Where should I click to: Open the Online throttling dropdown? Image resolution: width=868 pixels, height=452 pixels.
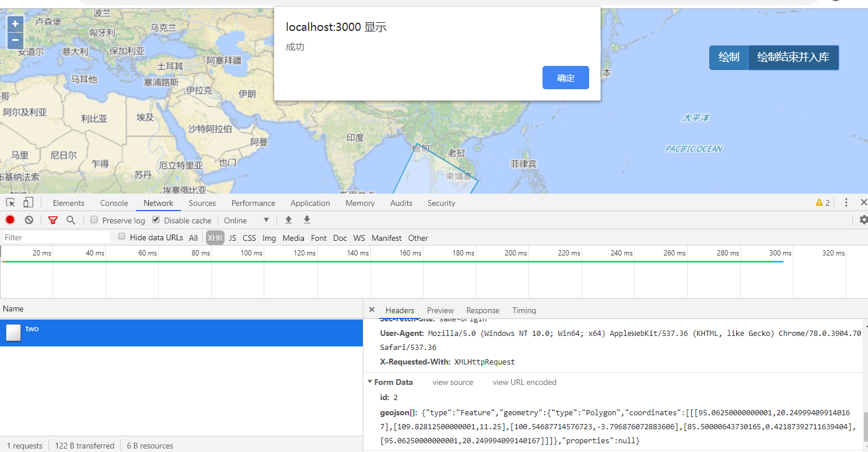pos(247,220)
